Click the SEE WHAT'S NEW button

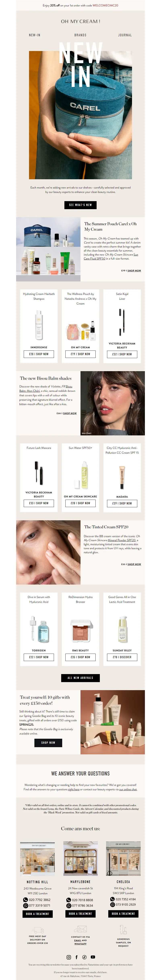point(80,205)
